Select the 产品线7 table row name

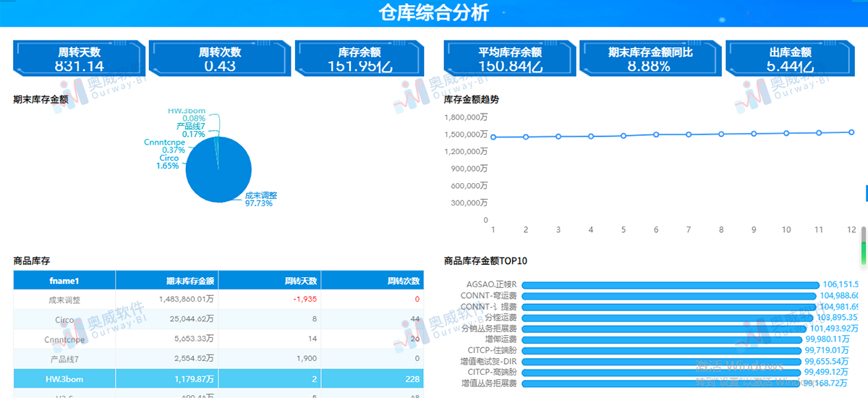tap(64, 359)
